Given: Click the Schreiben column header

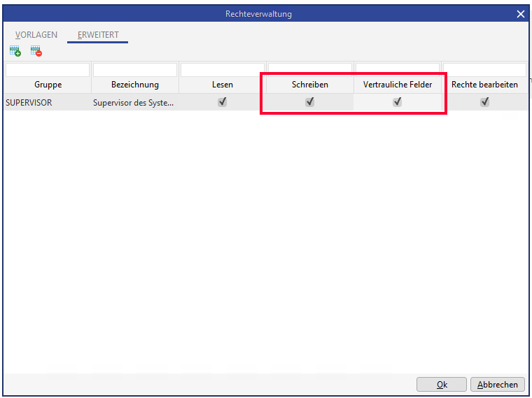Looking at the screenshot, I should pos(310,85).
